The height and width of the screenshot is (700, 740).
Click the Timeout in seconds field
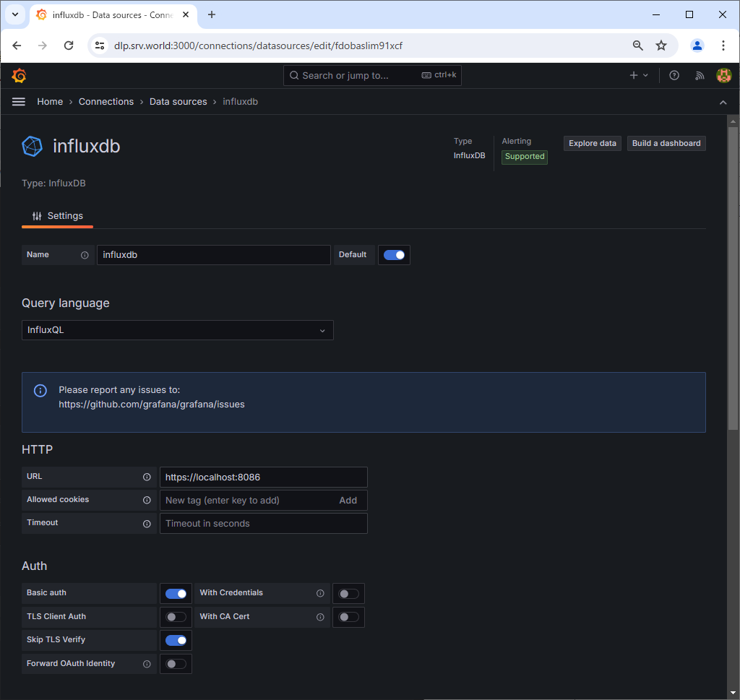point(263,524)
